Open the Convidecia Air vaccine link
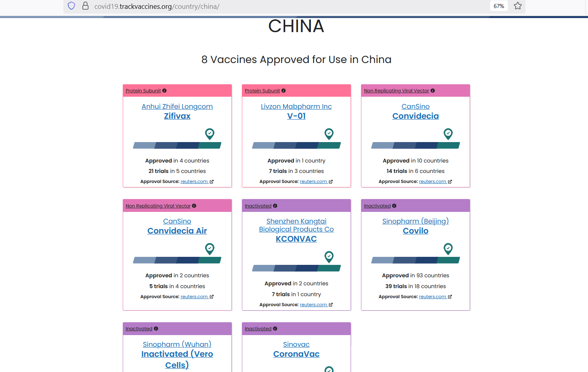 coord(177,231)
